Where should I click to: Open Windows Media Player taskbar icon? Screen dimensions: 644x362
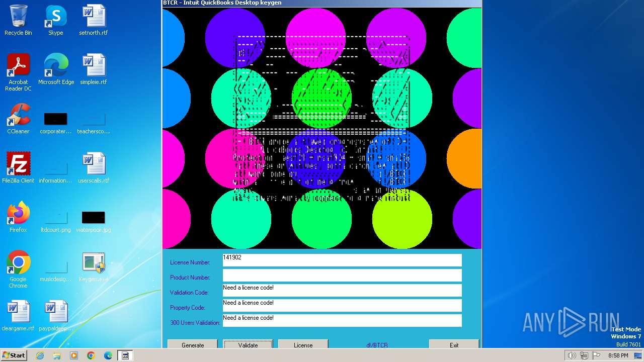74,355
